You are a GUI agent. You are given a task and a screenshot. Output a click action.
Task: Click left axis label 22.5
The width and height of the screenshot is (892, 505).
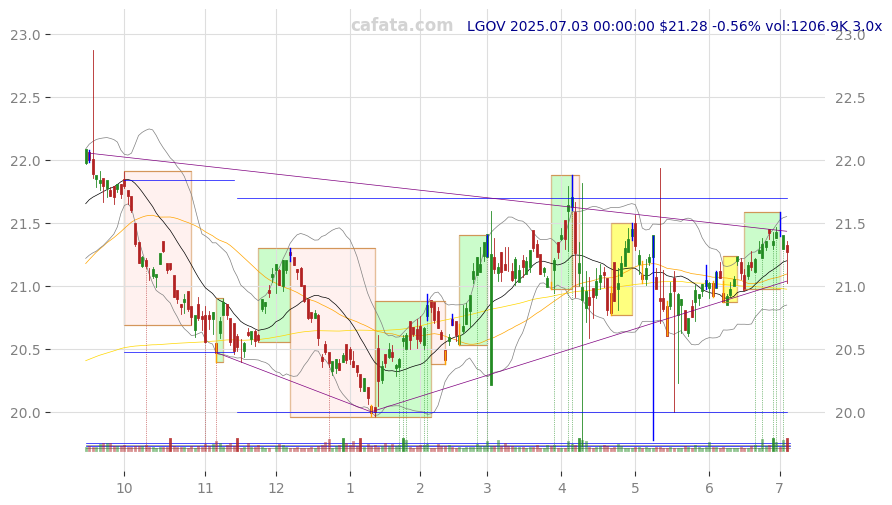coord(25,98)
